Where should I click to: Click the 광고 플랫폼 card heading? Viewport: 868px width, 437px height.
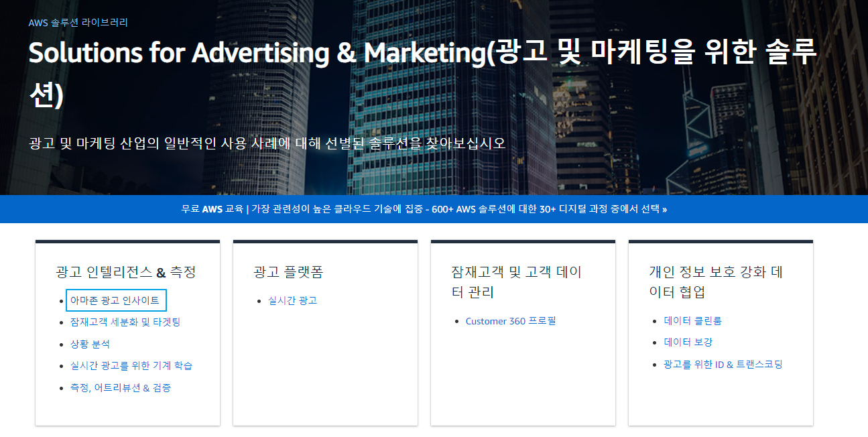pos(288,272)
